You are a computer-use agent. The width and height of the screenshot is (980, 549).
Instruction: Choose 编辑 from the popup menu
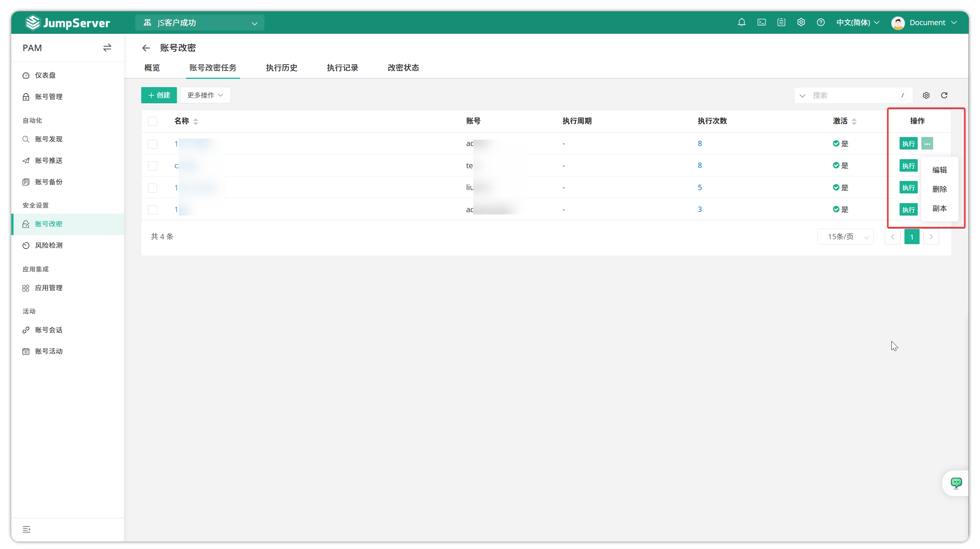click(939, 170)
